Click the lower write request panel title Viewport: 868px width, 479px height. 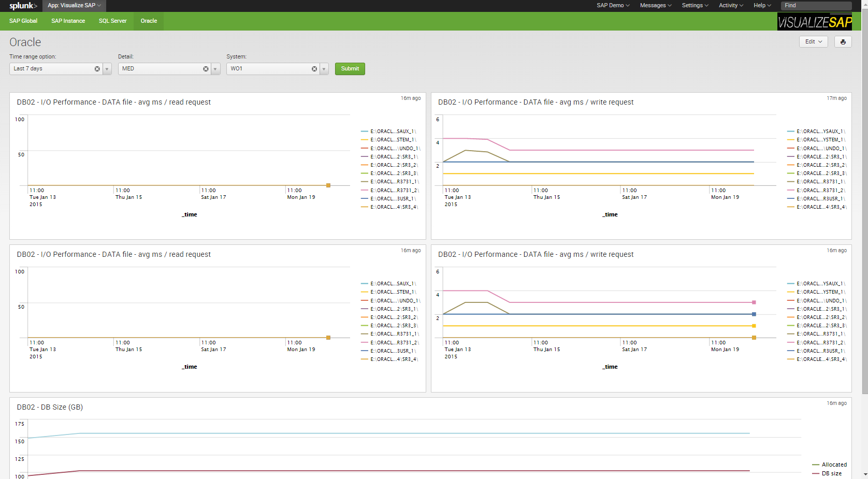pyautogui.click(x=536, y=255)
